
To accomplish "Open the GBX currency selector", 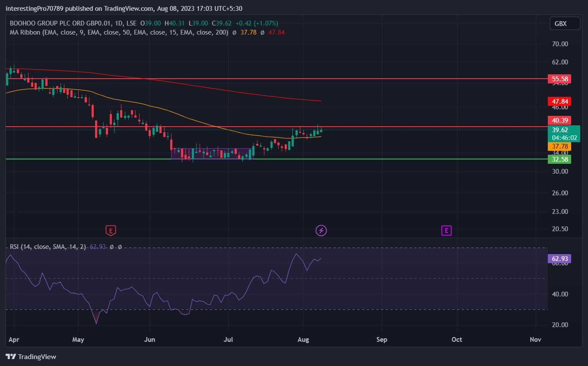I will click(x=565, y=24).
